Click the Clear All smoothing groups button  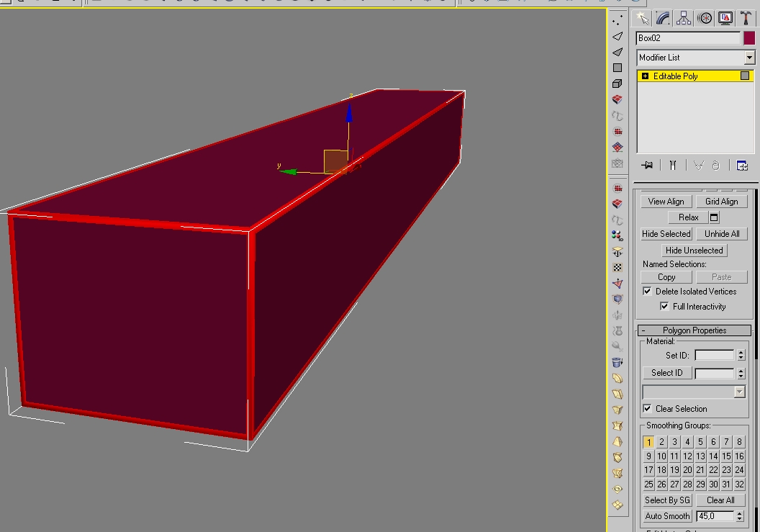(720, 500)
